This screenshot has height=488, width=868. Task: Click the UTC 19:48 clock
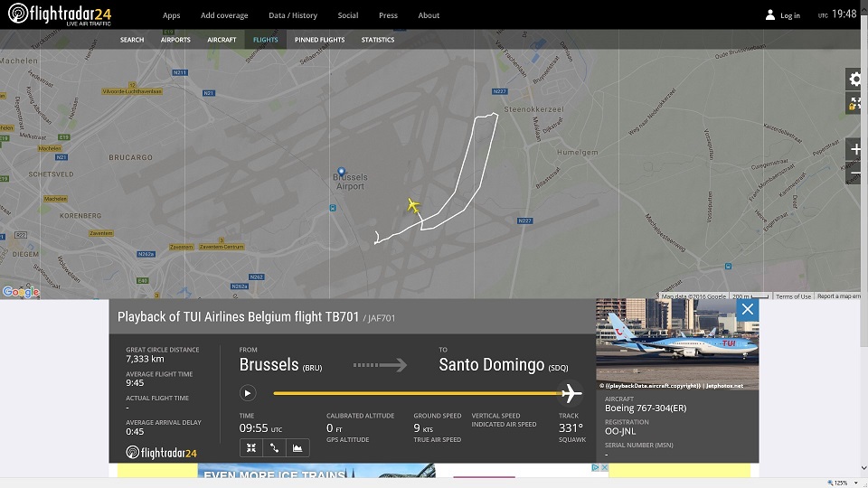837,14
